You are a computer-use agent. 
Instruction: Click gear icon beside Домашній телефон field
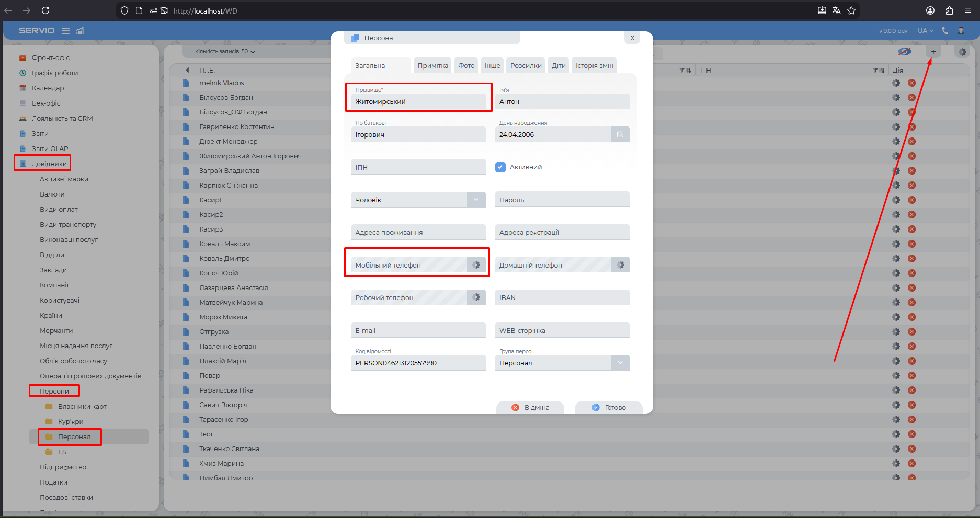tap(620, 265)
